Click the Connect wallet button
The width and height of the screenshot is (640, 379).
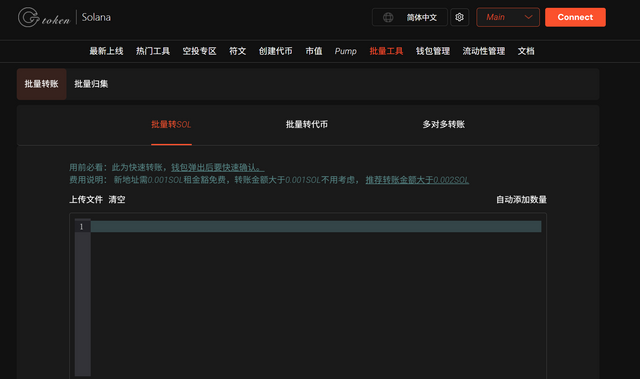click(575, 17)
